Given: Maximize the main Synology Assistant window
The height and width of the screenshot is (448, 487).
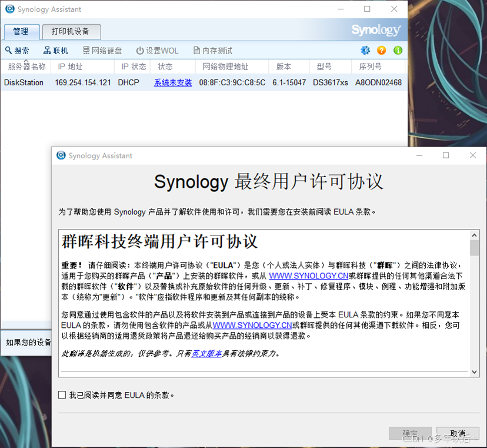Looking at the screenshot, I should point(367,9).
